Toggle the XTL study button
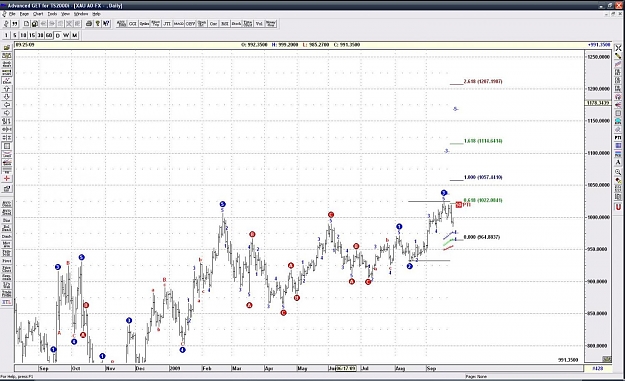Screen dimensions: 625x381 point(6,302)
